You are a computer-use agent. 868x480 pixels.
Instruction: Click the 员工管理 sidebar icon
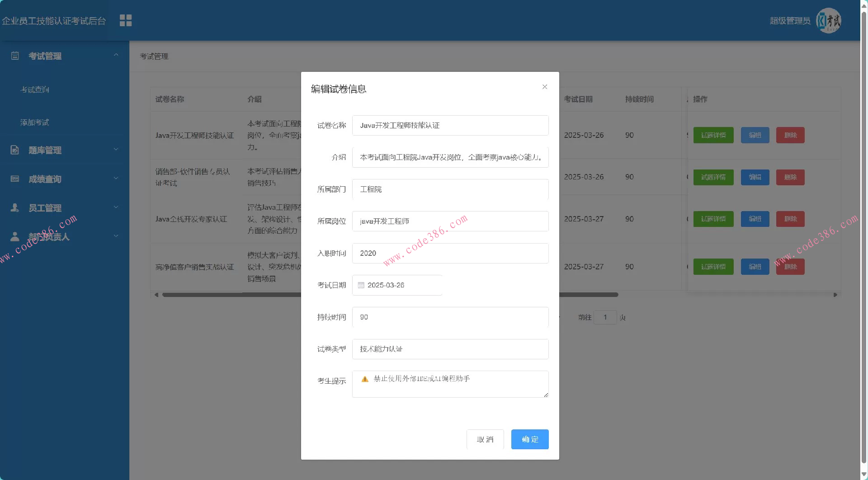pyautogui.click(x=15, y=207)
